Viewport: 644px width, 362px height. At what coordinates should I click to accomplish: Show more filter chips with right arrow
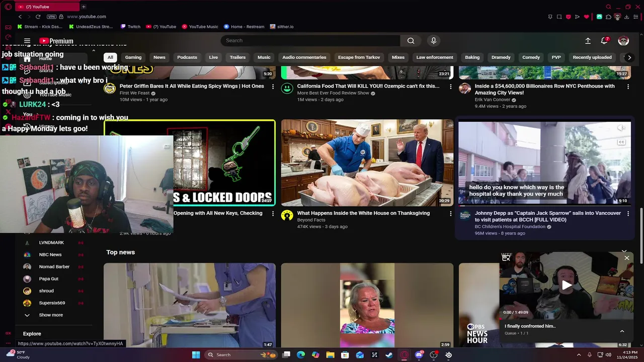point(629,57)
